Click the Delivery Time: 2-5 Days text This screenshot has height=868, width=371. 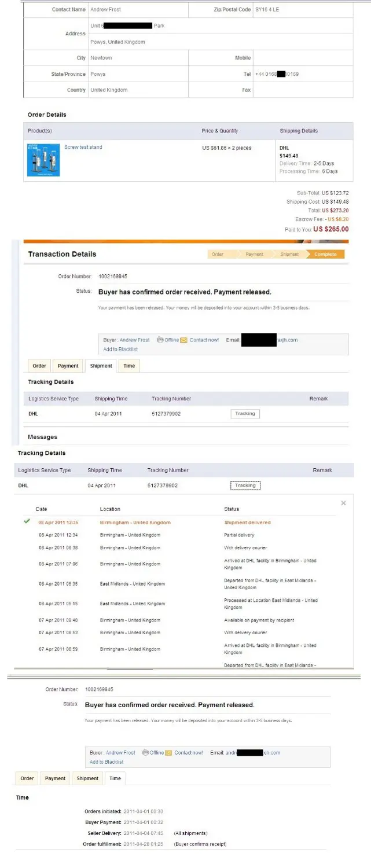[x=307, y=164]
